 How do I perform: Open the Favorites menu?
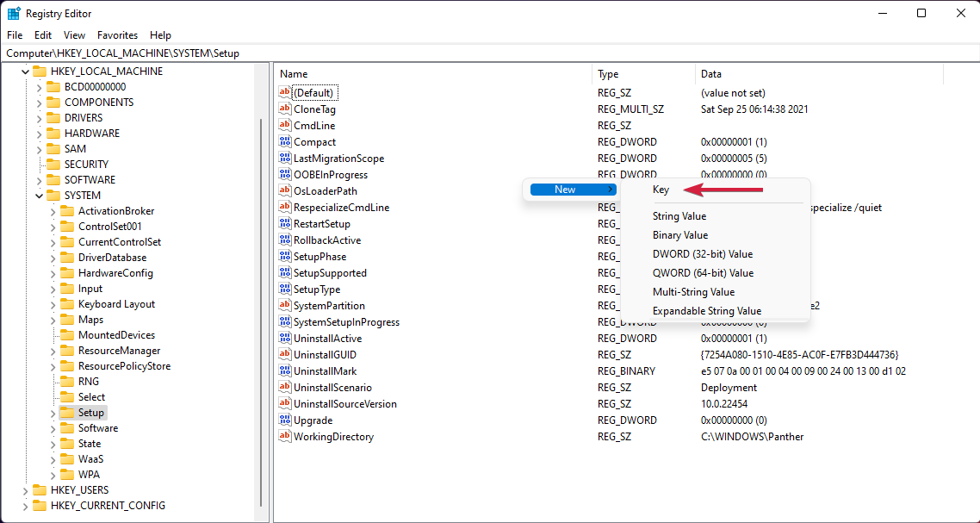(117, 35)
